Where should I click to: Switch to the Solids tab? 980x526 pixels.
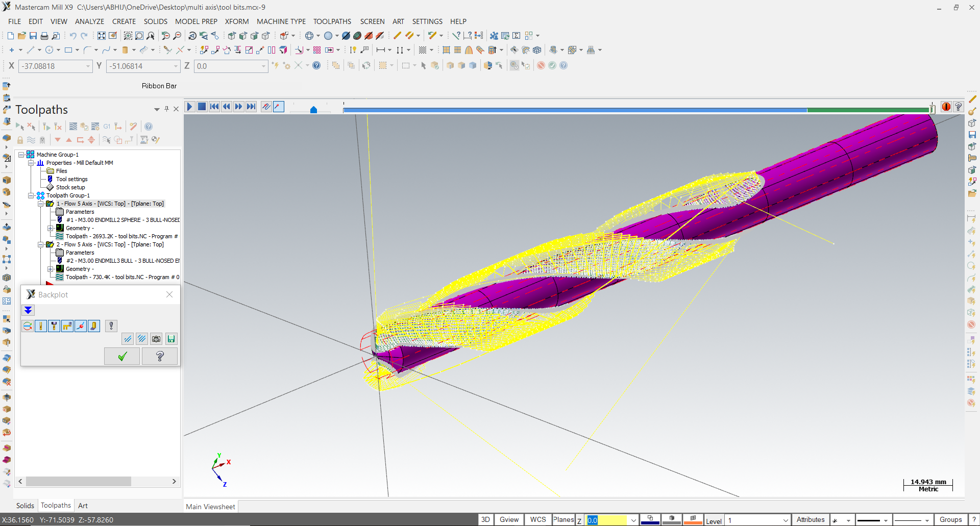[x=25, y=506]
